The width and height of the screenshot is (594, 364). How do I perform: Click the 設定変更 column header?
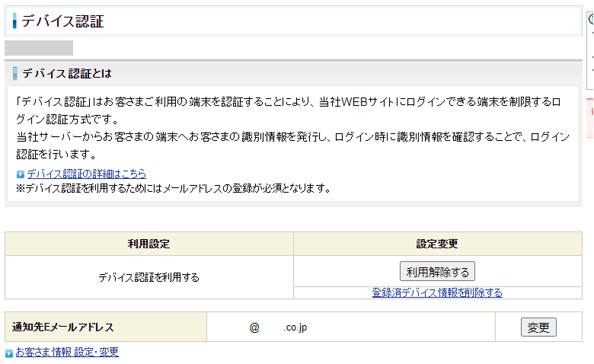tap(437, 244)
